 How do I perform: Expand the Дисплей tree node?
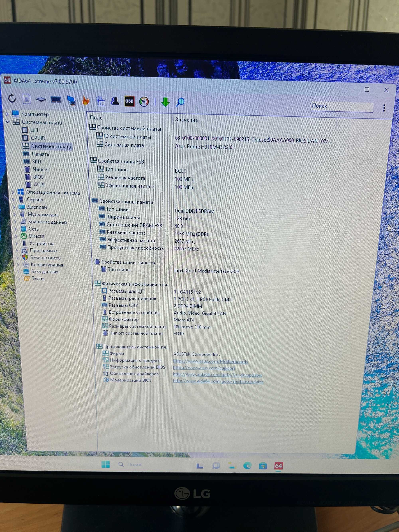(x=14, y=207)
